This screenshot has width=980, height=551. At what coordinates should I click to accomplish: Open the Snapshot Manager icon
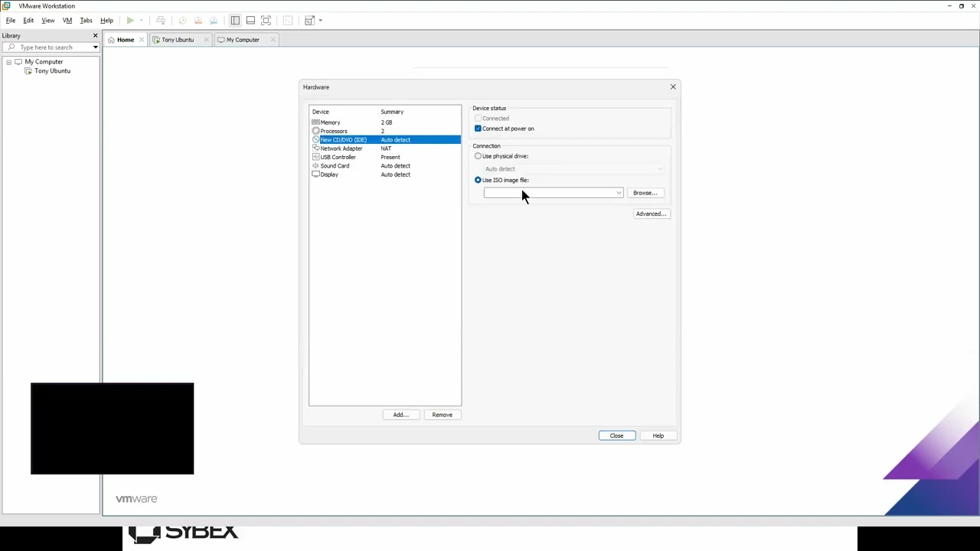click(214, 21)
